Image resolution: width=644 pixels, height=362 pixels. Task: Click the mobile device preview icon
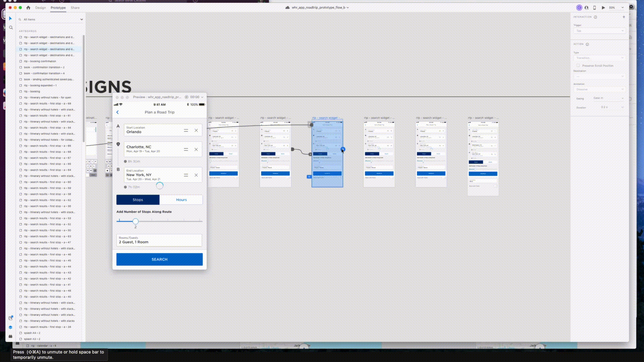pos(594,7)
